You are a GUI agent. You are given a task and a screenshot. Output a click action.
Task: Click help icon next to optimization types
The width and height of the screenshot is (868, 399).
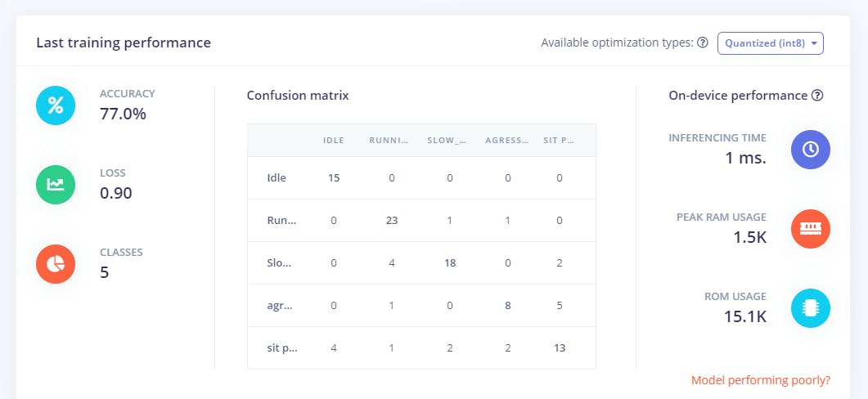[x=702, y=43]
